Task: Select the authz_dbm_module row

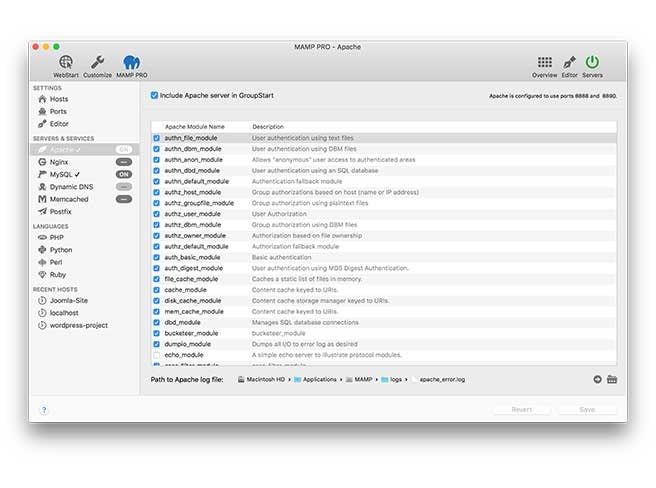Action: click(384, 225)
